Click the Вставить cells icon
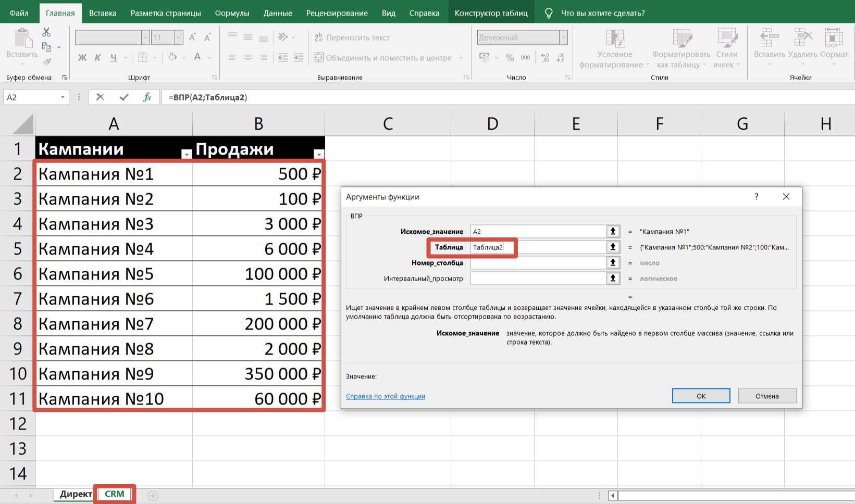 click(x=770, y=39)
